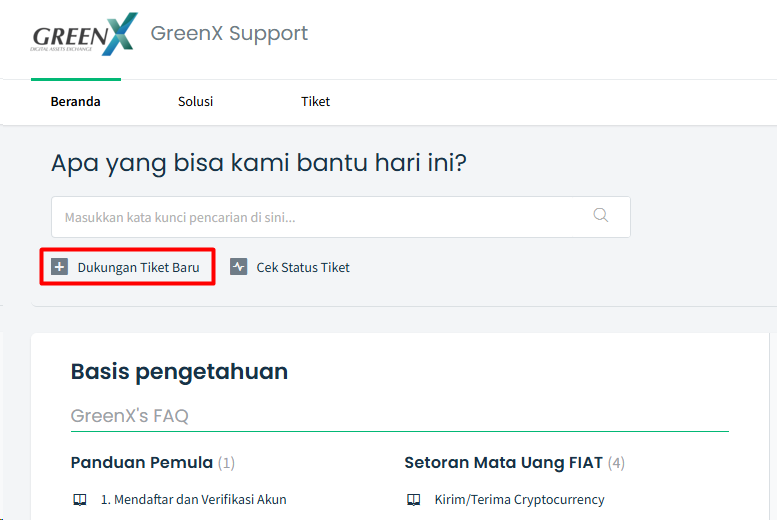The image size is (777, 520).
Task: Go to the Tiket tab
Action: coord(315,102)
